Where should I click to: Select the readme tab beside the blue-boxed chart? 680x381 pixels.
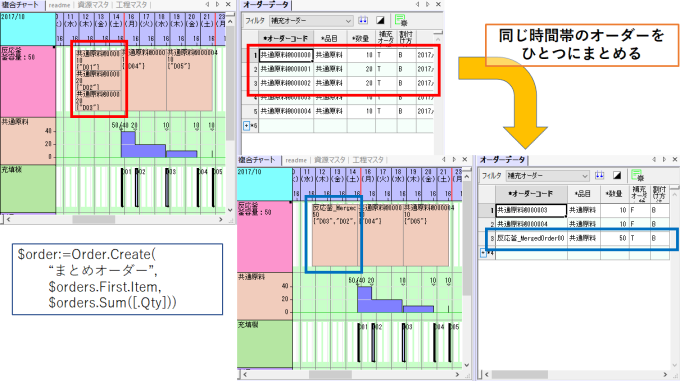(296, 160)
